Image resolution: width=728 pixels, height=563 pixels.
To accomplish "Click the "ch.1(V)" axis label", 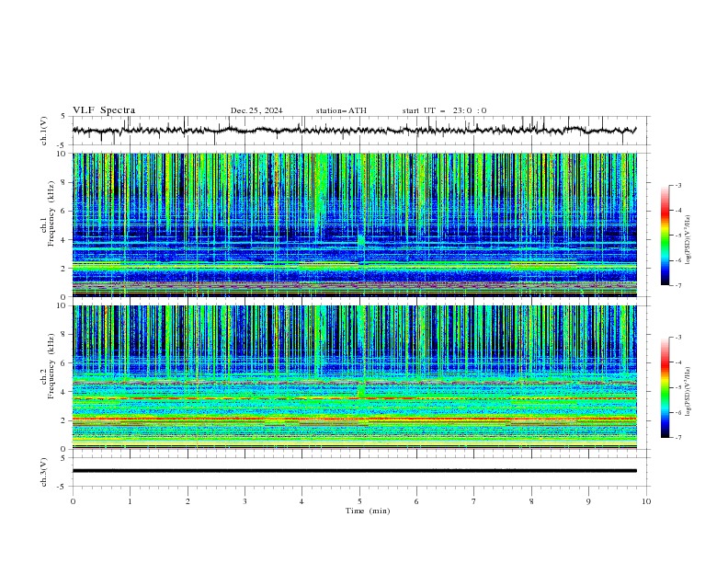I will [x=44, y=131].
